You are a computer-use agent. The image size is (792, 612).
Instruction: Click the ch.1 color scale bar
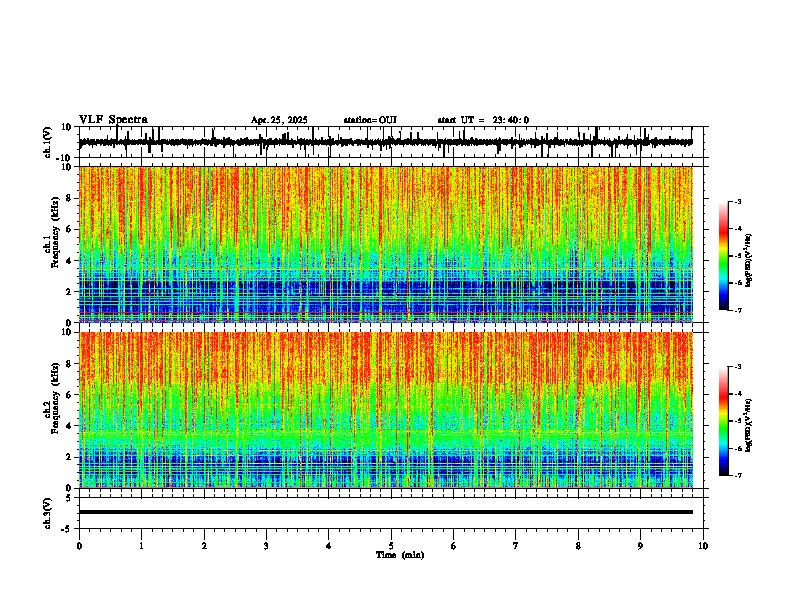(x=724, y=256)
